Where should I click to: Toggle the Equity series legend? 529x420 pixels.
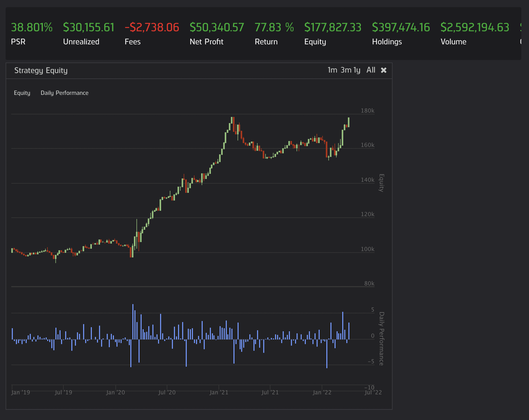(22, 93)
